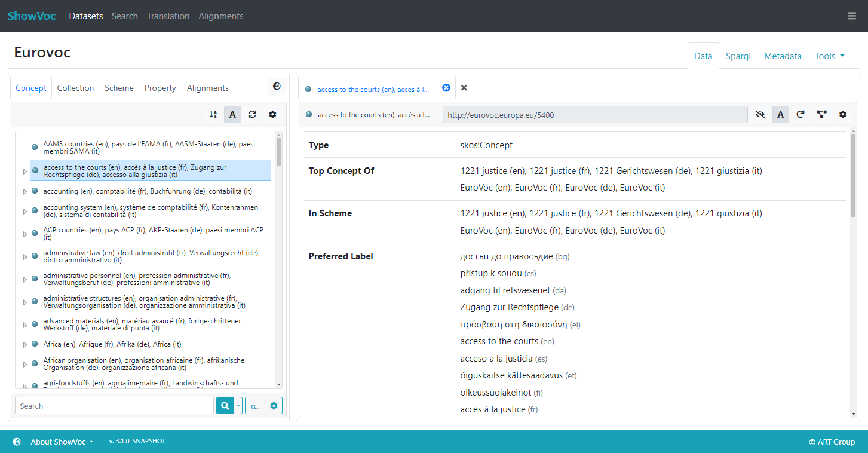Expand the Africa tree node
The width and height of the screenshot is (868, 453).
point(24,345)
